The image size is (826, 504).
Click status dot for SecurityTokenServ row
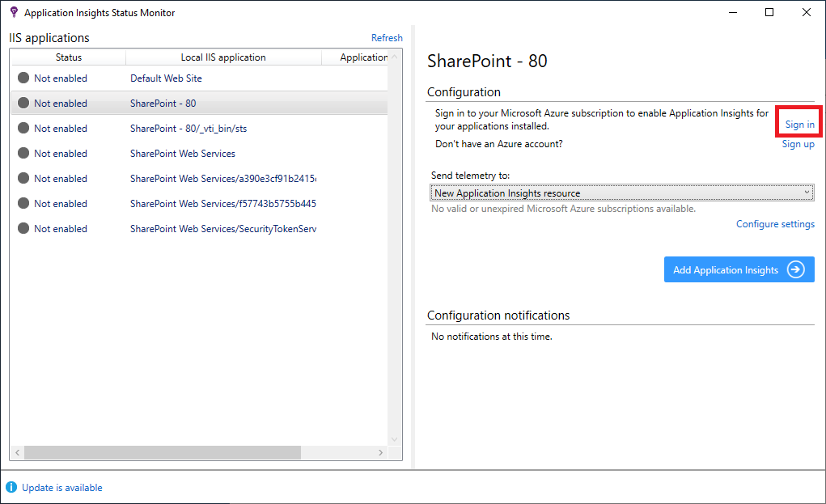(x=23, y=229)
